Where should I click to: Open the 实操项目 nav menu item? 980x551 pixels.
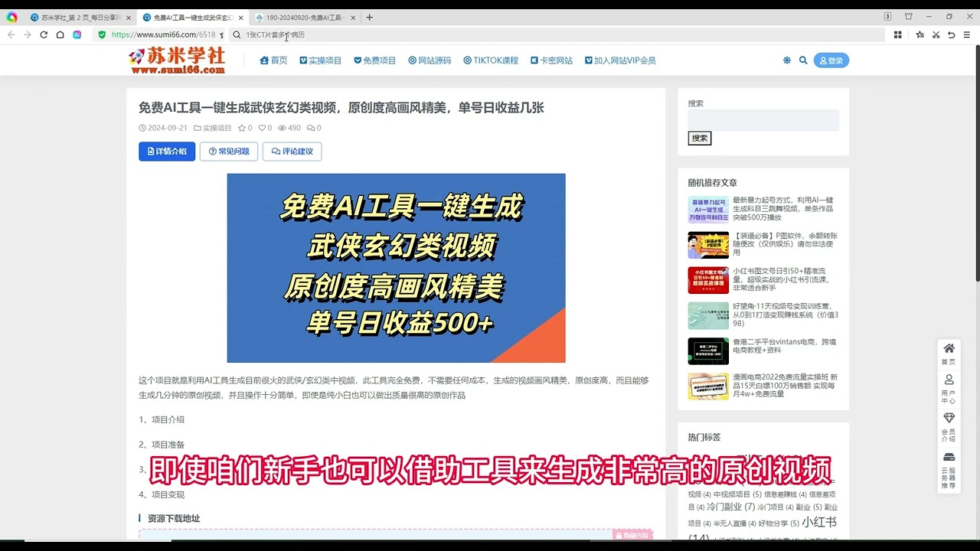[x=321, y=60]
